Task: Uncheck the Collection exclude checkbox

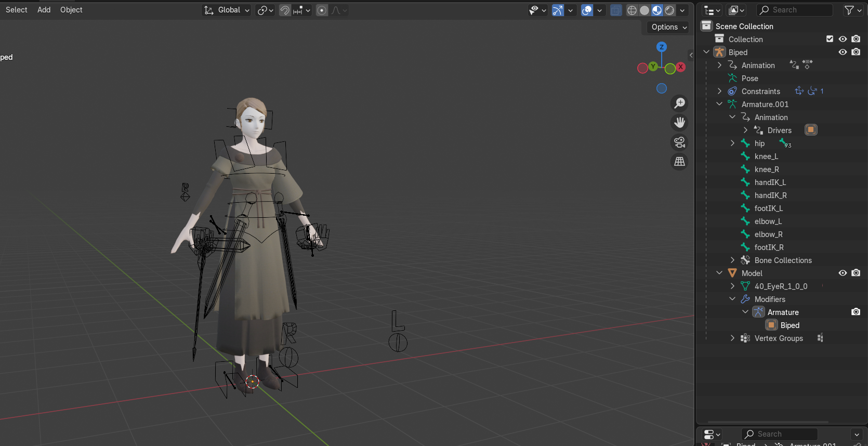Action: 830,39
